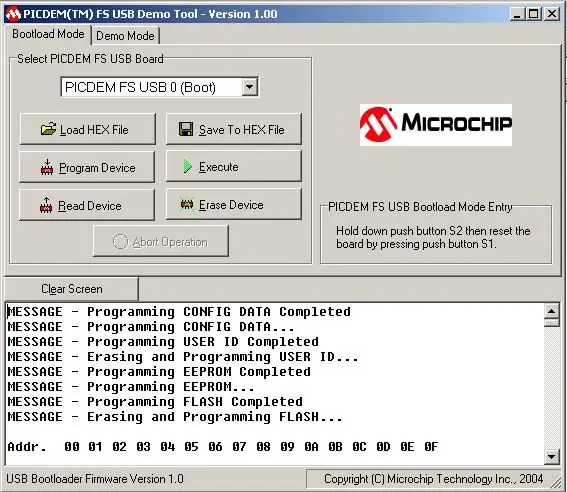Click the log scrollbar thumb
The width and height of the screenshot is (567, 492).
click(x=551, y=322)
